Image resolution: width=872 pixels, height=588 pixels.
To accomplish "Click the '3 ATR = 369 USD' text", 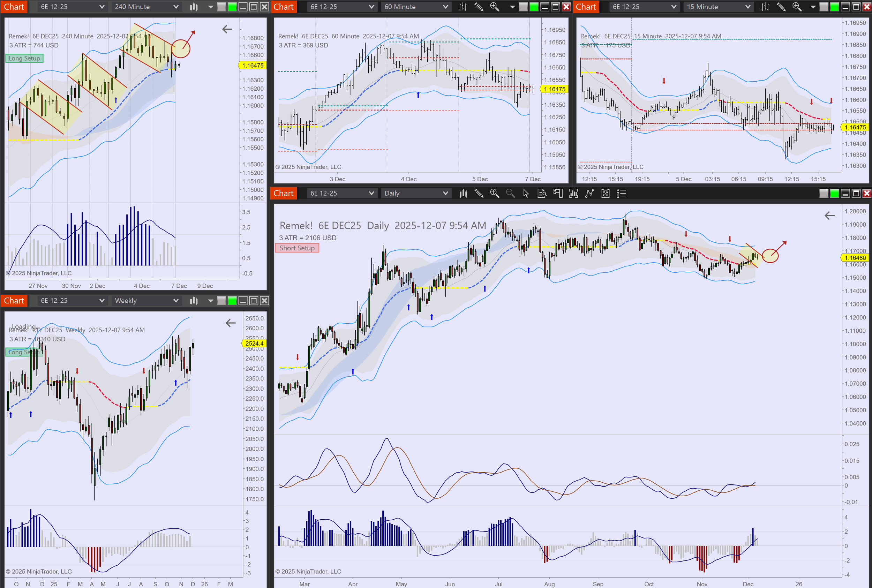I will pyautogui.click(x=303, y=45).
